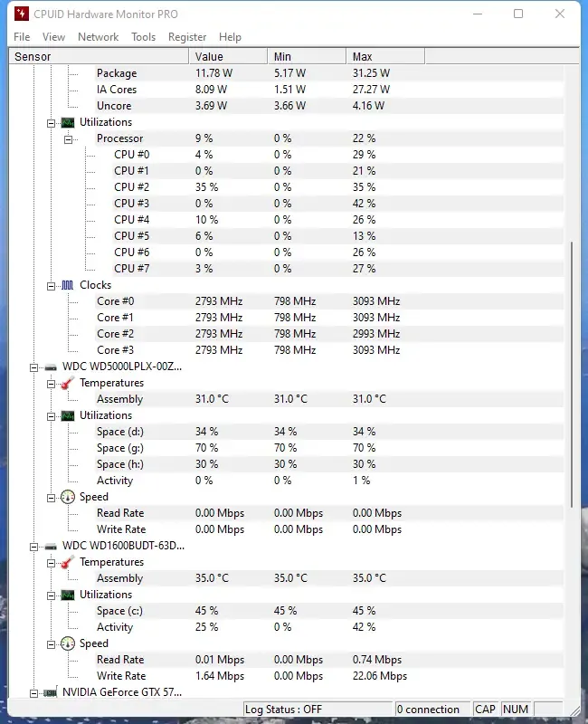The image size is (588, 724).
Task: Click the thermometer icon under WDC WD5000LPLX
Action: [x=65, y=383]
